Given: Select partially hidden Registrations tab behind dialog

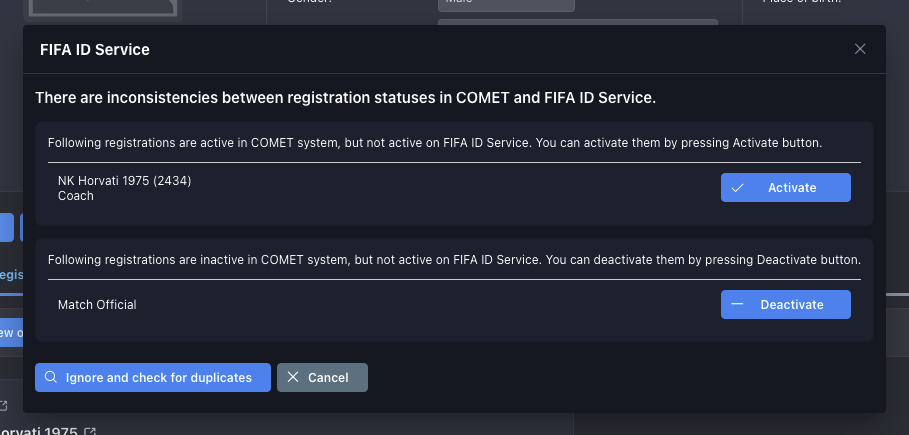Looking at the screenshot, I should pyautogui.click(x=10, y=275).
